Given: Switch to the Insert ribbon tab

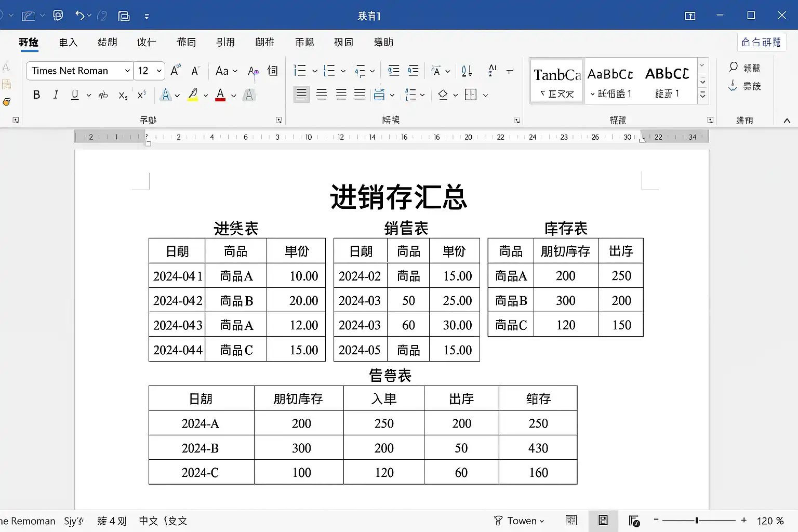Looking at the screenshot, I should [x=68, y=42].
